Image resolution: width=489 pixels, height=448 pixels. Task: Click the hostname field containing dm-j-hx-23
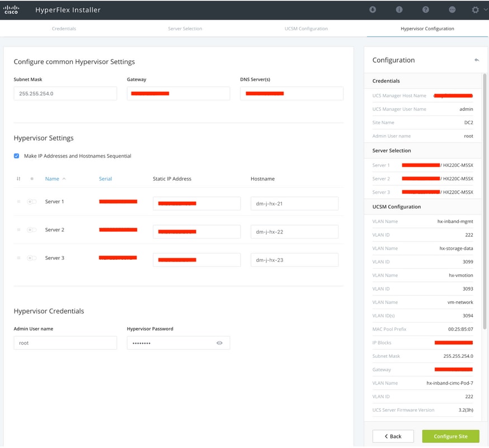(x=294, y=260)
